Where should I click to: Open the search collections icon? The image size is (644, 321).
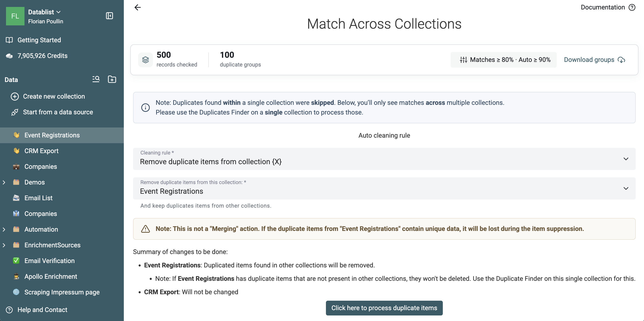coord(96,79)
